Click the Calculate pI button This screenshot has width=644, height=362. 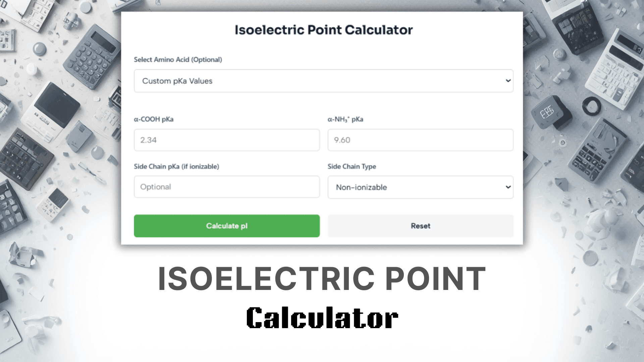pyautogui.click(x=227, y=226)
